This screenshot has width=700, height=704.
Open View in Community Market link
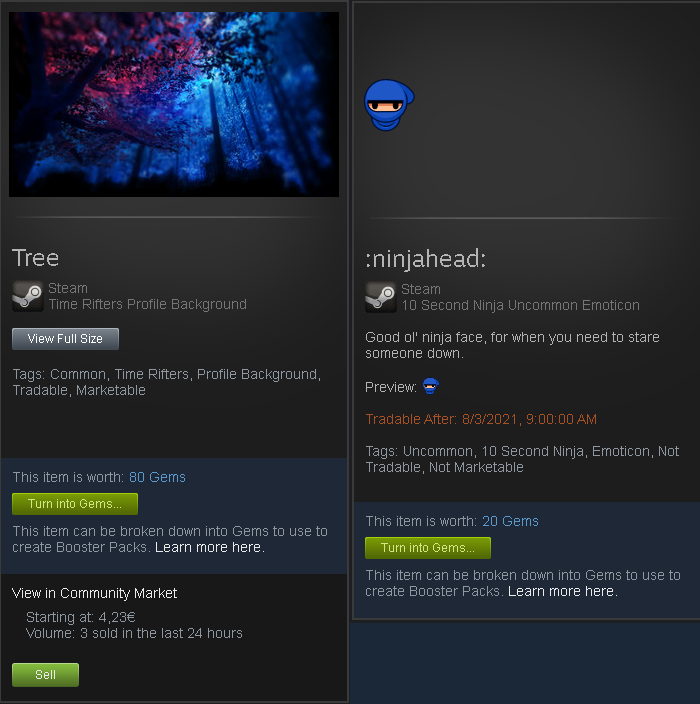[94, 593]
